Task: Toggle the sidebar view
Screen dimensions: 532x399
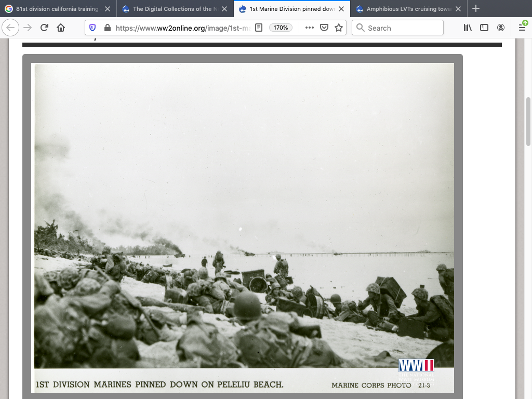Action: [484, 28]
